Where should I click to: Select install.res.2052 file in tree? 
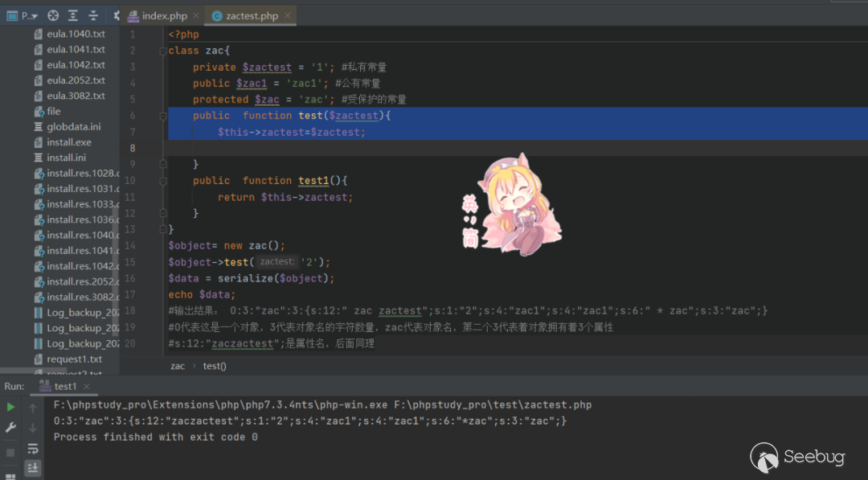click(x=82, y=281)
